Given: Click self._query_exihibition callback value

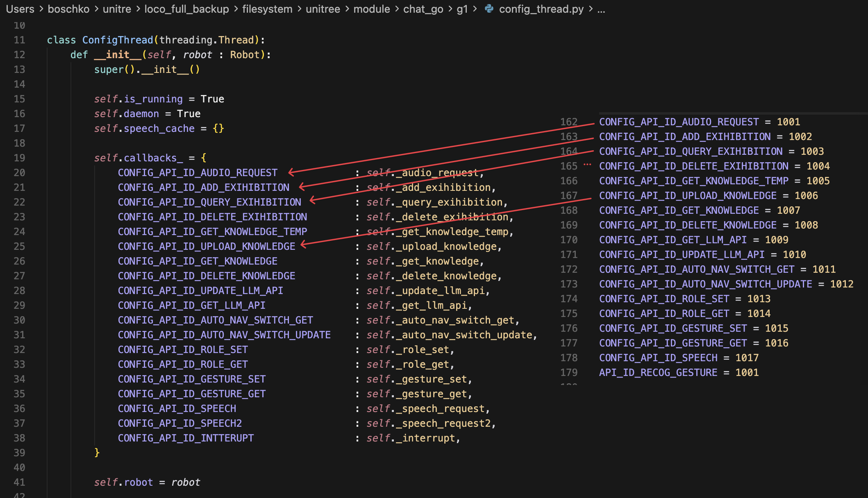Looking at the screenshot, I should click(x=434, y=202).
